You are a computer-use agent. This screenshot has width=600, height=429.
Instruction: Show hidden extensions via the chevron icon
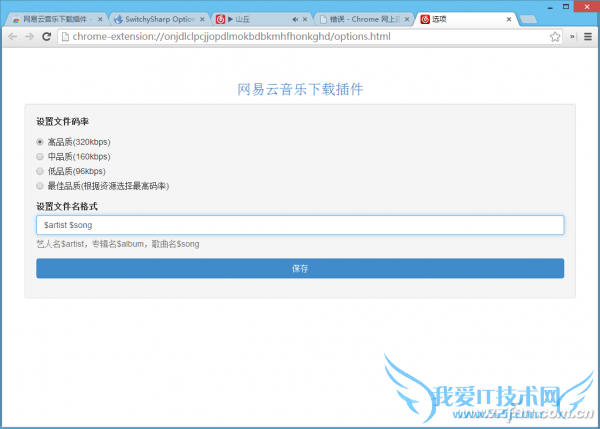coord(572,37)
